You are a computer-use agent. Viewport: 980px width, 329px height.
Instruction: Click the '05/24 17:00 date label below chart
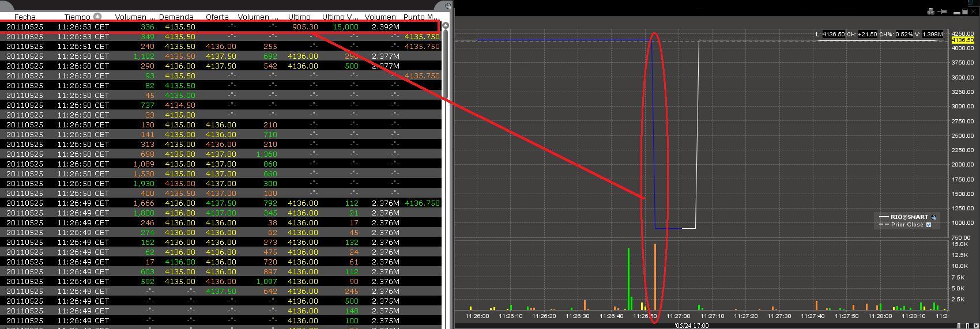tap(691, 326)
